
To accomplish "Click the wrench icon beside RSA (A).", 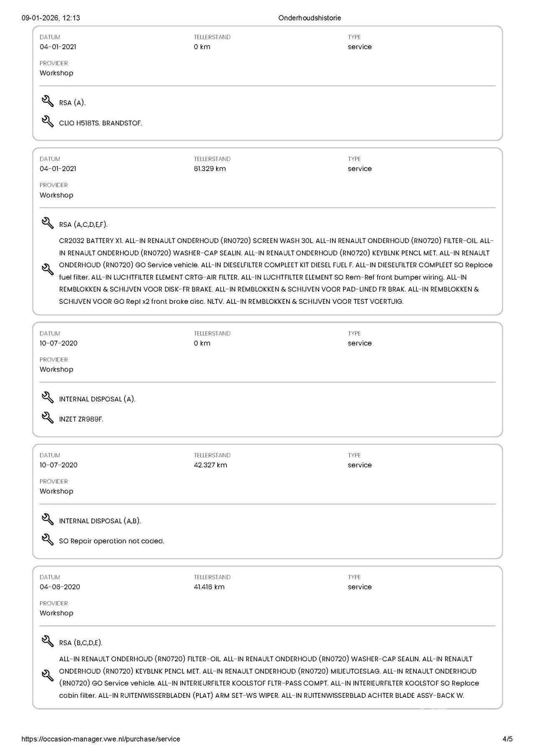I will click(x=48, y=101).
